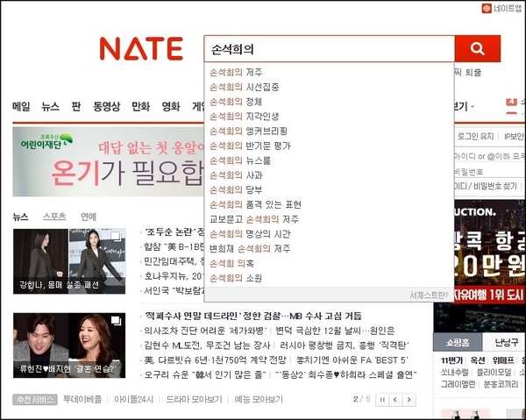
Task: Open article 의사조차 진단 어려운 세가와병
Action: tap(205, 331)
